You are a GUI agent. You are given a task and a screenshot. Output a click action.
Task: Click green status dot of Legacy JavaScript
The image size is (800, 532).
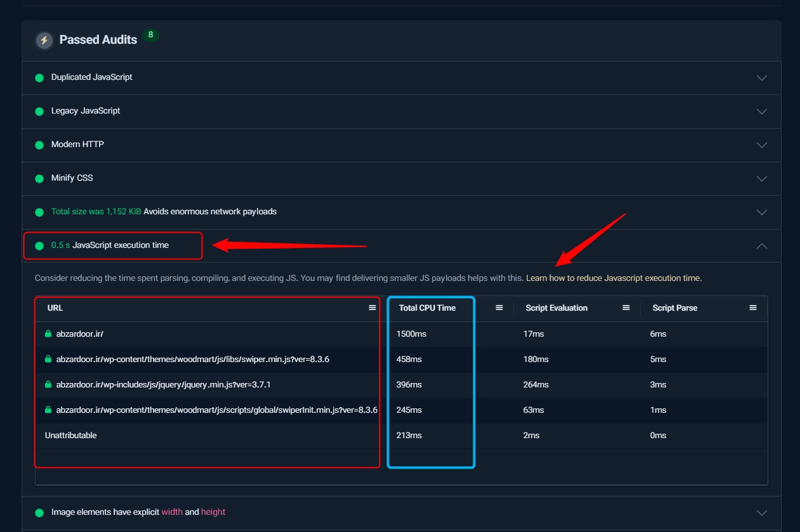39,111
